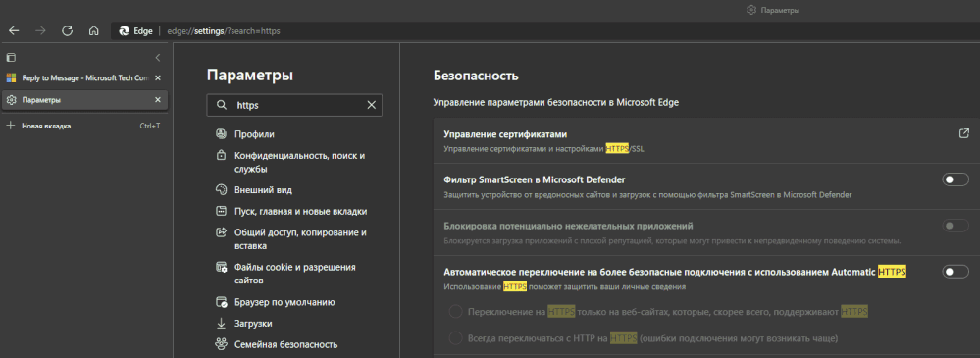Open a new tab via Новая вкладка
Image resolution: width=980 pixels, height=358 pixels.
[84, 126]
